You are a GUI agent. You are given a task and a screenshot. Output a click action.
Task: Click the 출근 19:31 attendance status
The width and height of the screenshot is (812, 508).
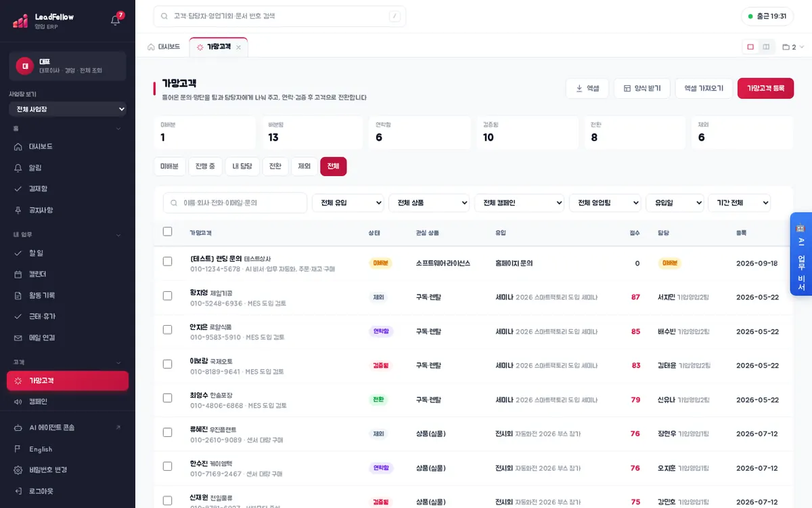(x=767, y=16)
